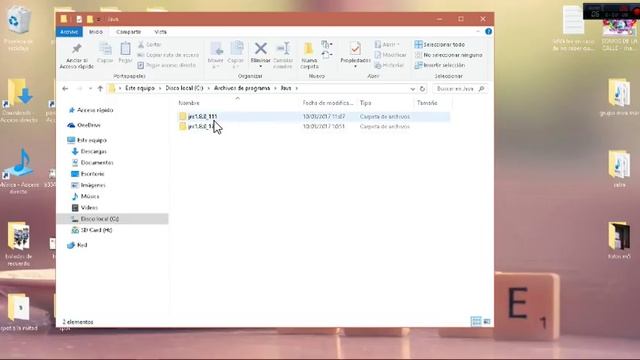Sort by the Tipo column header
This screenshot has height=360, width=640.
(x=365, y=103)
